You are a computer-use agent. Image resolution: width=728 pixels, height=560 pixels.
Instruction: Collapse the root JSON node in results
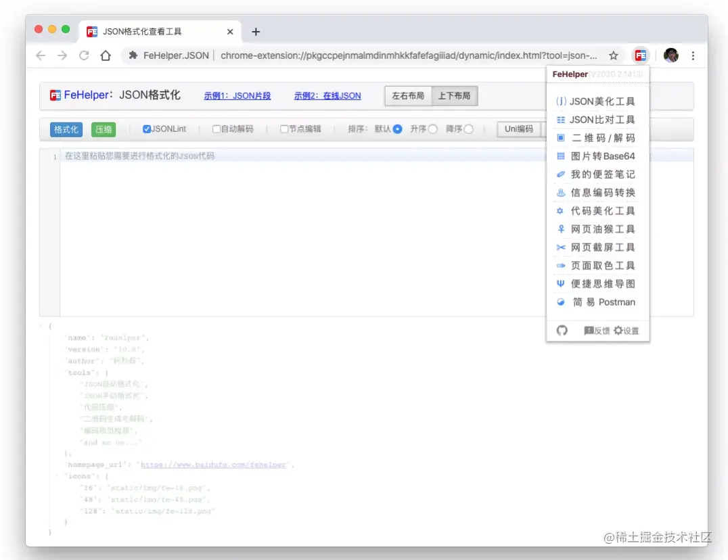tap(41, 325)
